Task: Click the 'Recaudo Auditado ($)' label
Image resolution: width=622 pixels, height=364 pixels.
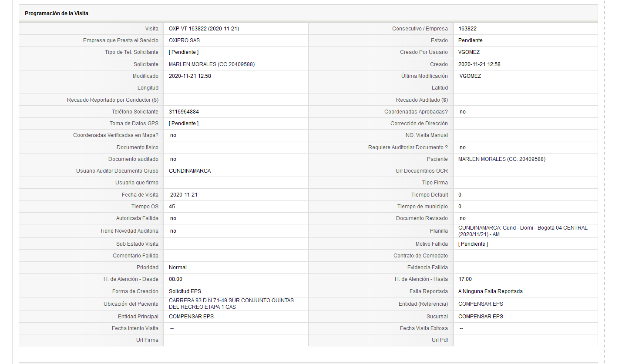Action: [422, 100]
